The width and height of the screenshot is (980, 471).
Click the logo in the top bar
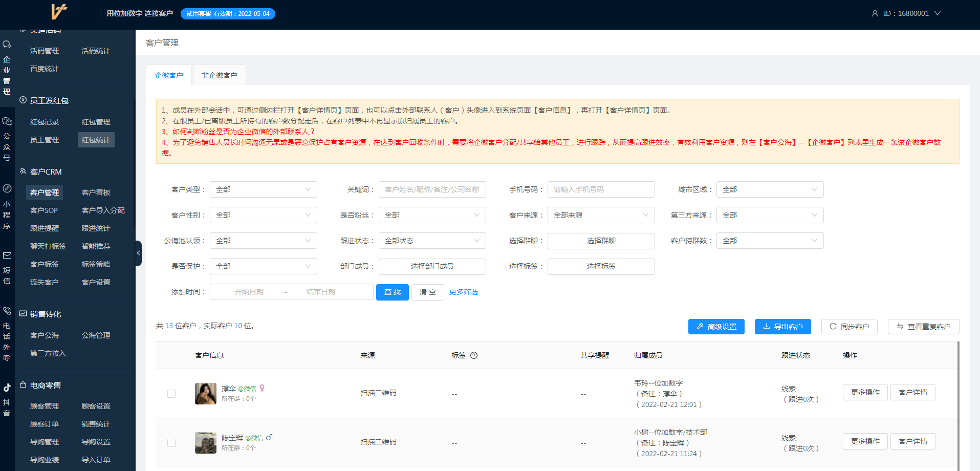click(59, 12)
